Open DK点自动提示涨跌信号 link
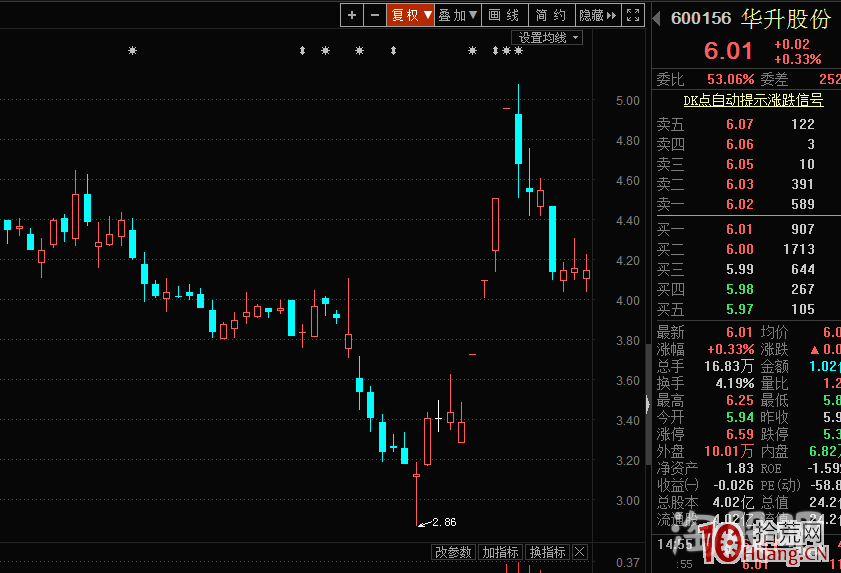The height and width of the screenshot is (573, 841). coord(753,100)
